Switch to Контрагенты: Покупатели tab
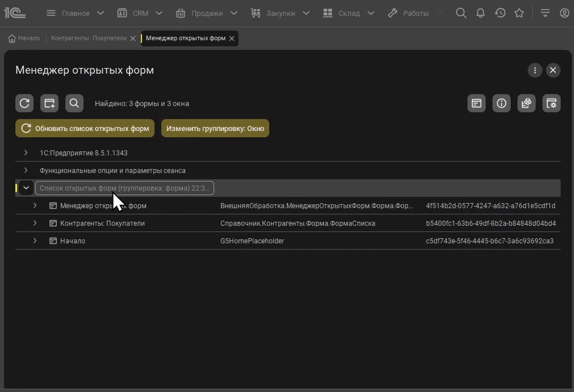 [x=89, y=38]
